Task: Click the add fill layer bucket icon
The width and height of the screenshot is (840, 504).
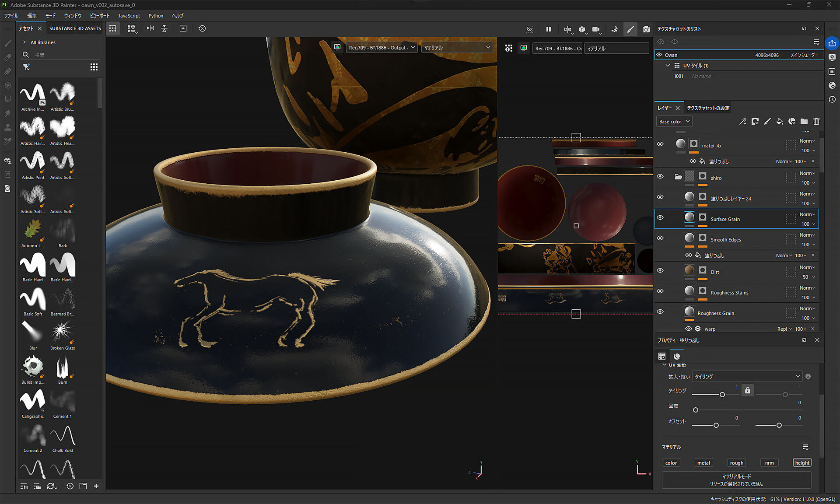Action: click(x=779, y=121)
